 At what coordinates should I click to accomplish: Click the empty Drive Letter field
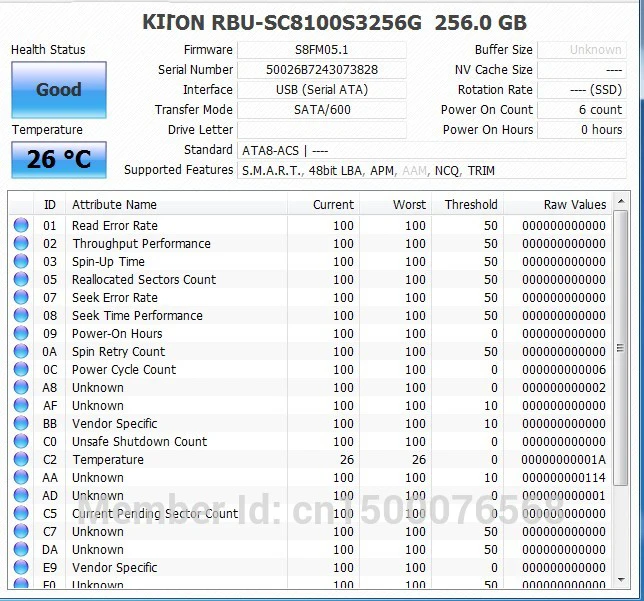pos(322,130)
